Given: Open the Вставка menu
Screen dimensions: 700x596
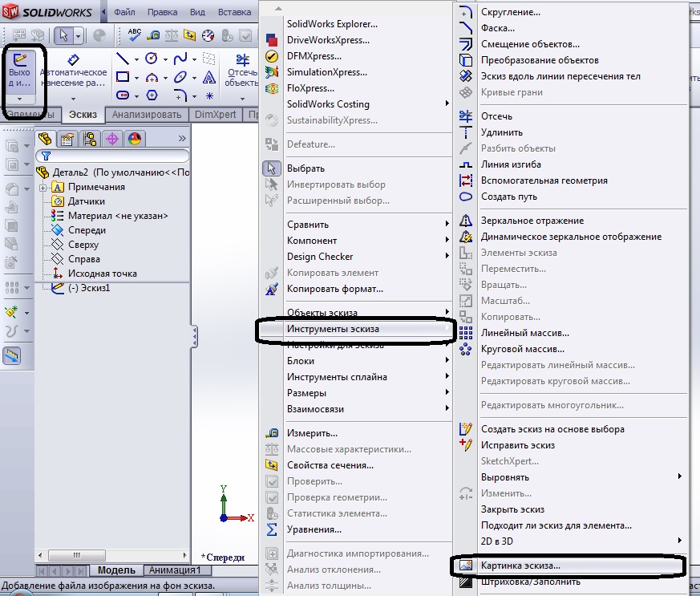Looking at the screenshot, I should pos(234,12).
